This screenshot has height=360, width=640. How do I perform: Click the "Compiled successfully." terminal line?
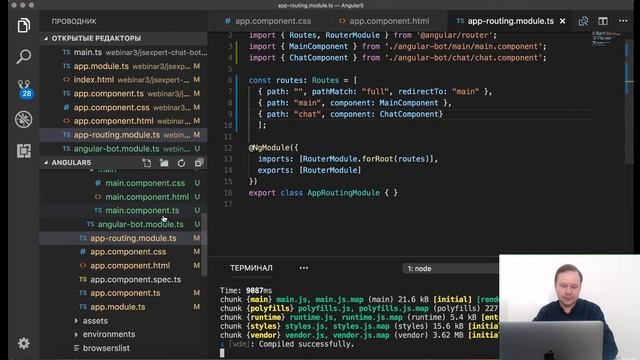coord(306,344)
